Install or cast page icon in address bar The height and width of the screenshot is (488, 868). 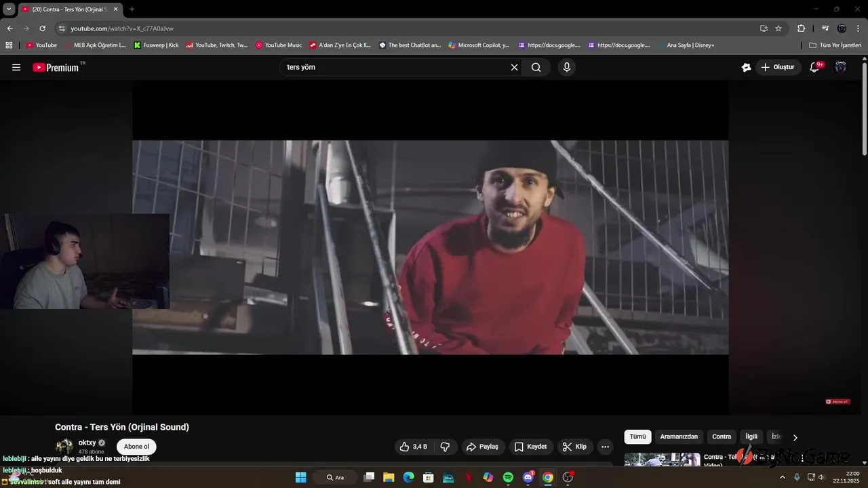(x=764, y=28)
